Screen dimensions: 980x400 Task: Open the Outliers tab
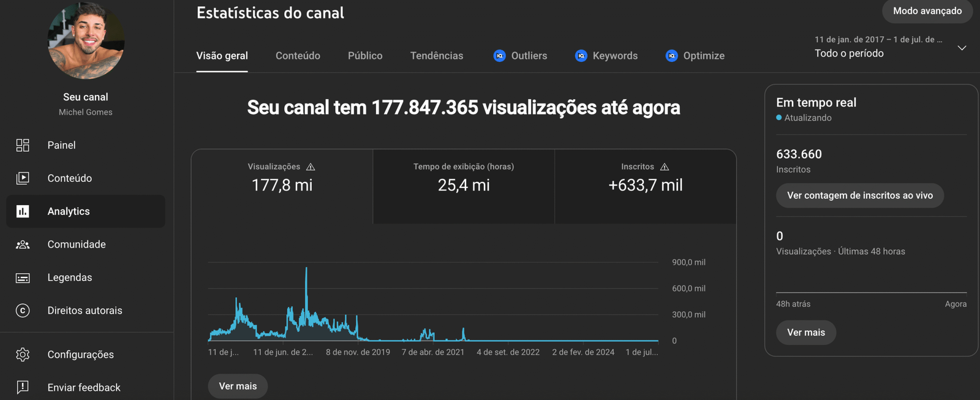(520, 56)
